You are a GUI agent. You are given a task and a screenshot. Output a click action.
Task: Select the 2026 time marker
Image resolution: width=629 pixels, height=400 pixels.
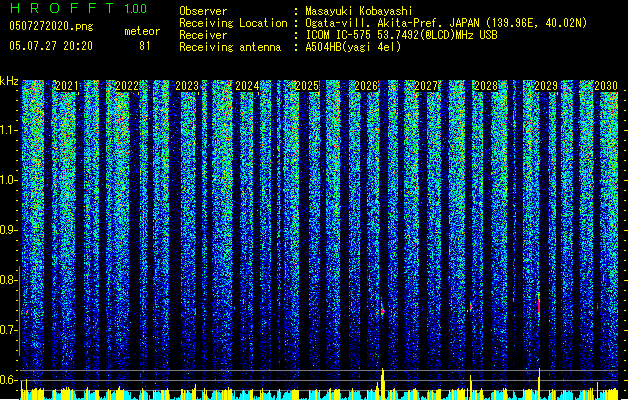click(366, 86)
